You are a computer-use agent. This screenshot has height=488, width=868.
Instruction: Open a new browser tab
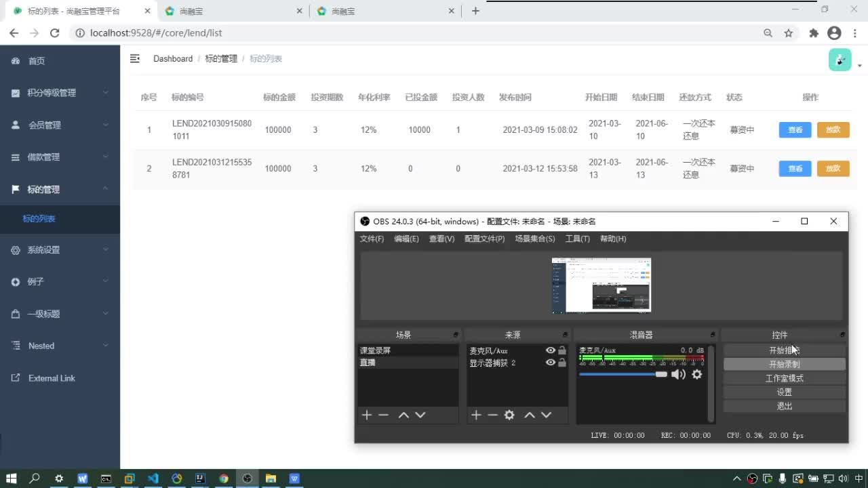[475, 11]
